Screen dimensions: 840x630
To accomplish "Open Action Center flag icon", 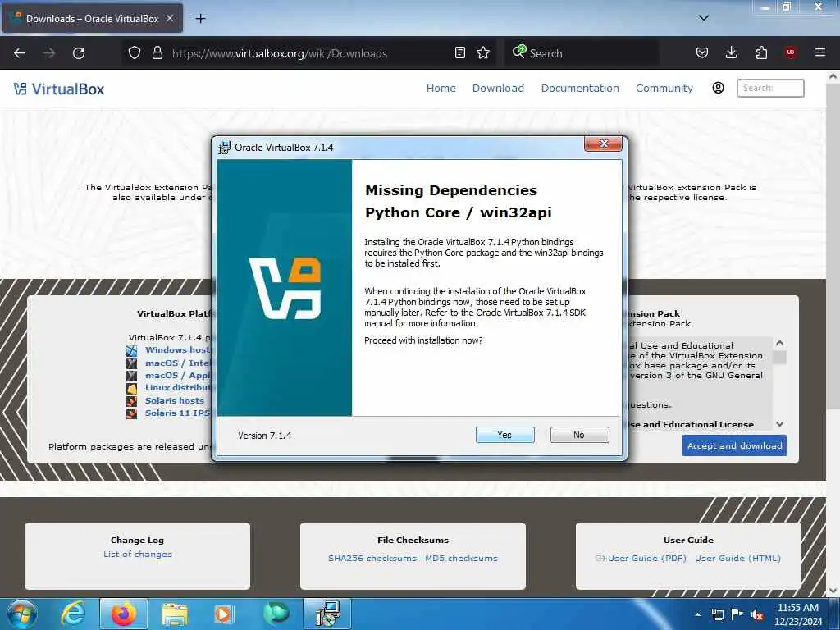I will [737, 614].
